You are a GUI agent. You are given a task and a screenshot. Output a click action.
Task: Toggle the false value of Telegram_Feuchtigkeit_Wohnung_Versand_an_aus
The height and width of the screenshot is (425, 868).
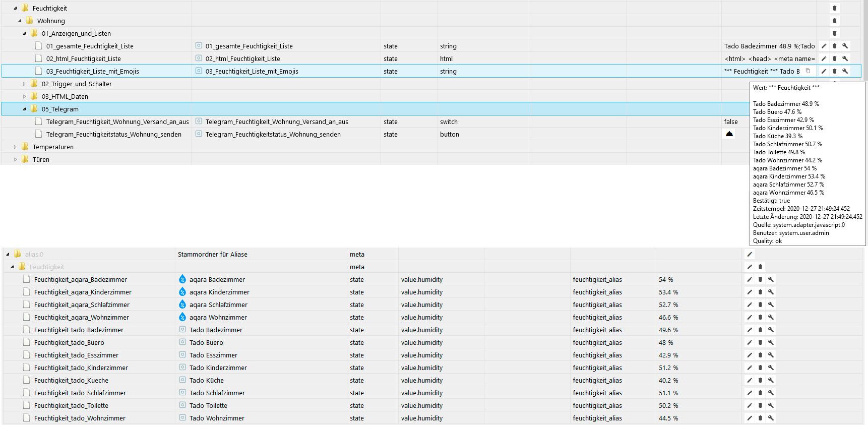click(731, 122)
